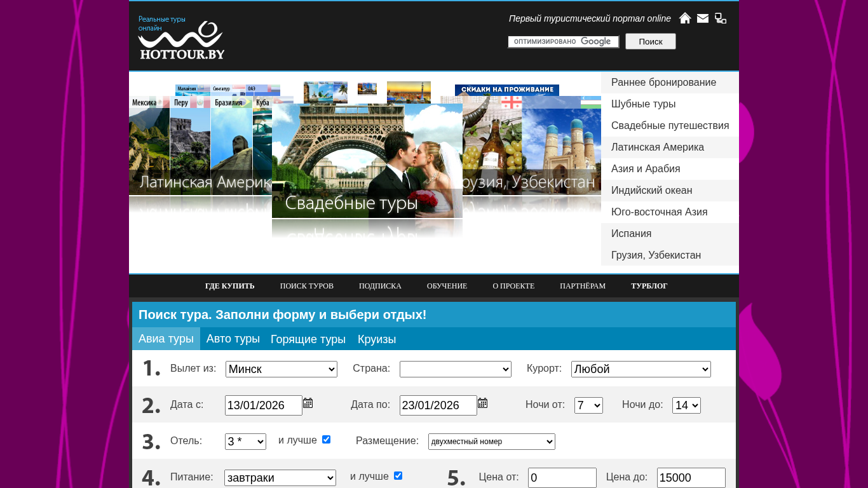The width and height of the screenshot is (868, 488).
Task: Toggle the hotel 'и лучше' checkbox
Action: (327, 440)
